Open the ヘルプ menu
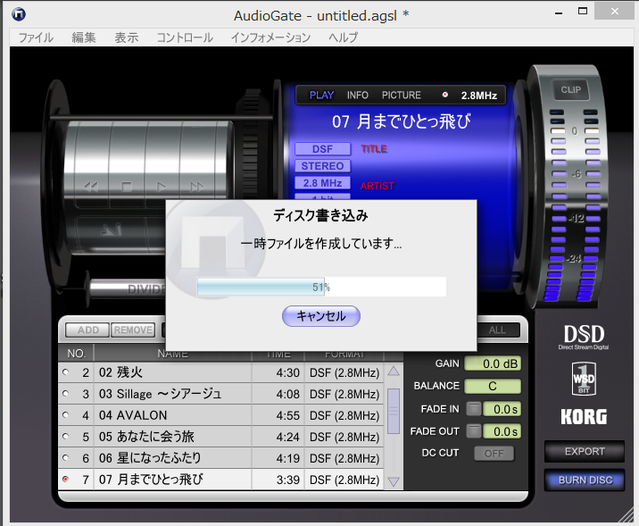639x526 pixels. pyautogui.click(x=343, y=37)
